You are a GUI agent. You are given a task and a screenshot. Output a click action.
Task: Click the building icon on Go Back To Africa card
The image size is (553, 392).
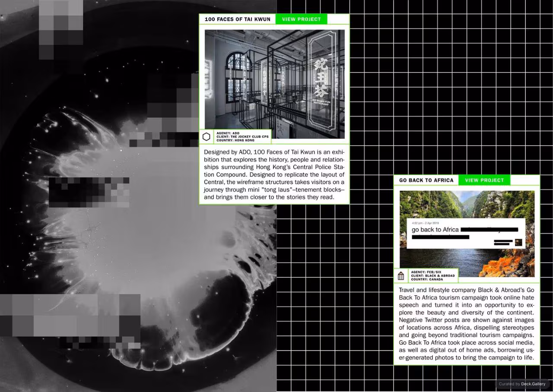pos(401,275)
